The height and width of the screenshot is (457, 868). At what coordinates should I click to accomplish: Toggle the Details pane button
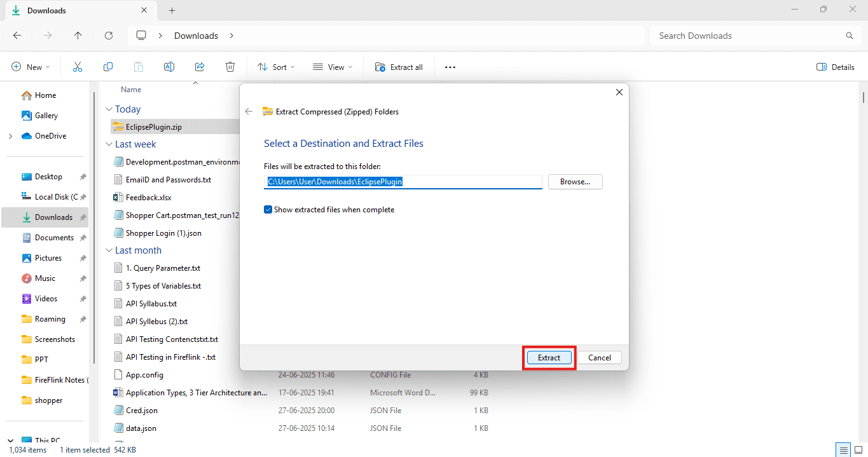836,67
